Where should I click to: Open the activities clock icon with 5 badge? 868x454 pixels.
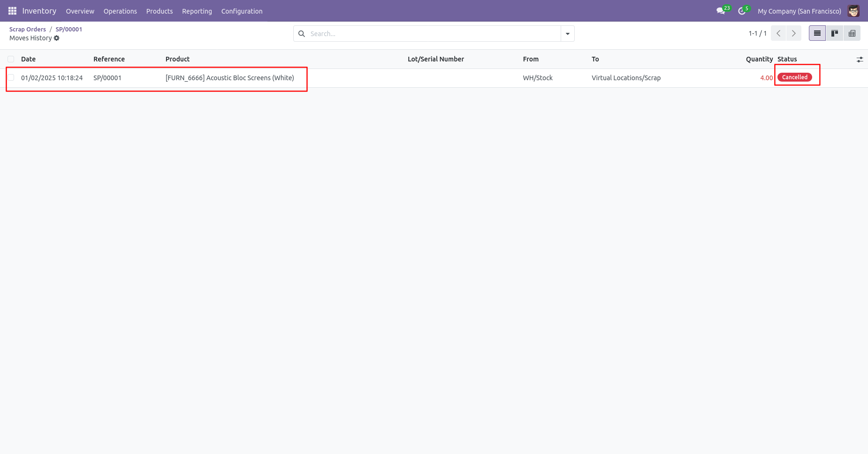[x=742, y=11]
